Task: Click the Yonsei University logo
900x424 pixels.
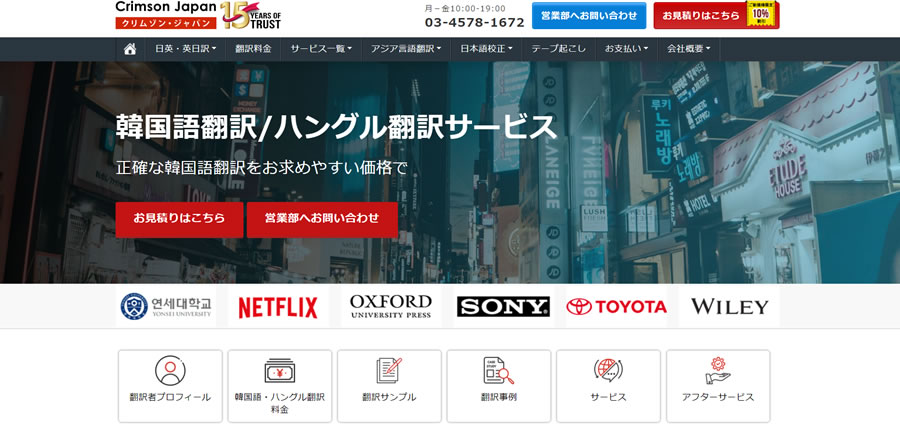Action: coord(166,306)
